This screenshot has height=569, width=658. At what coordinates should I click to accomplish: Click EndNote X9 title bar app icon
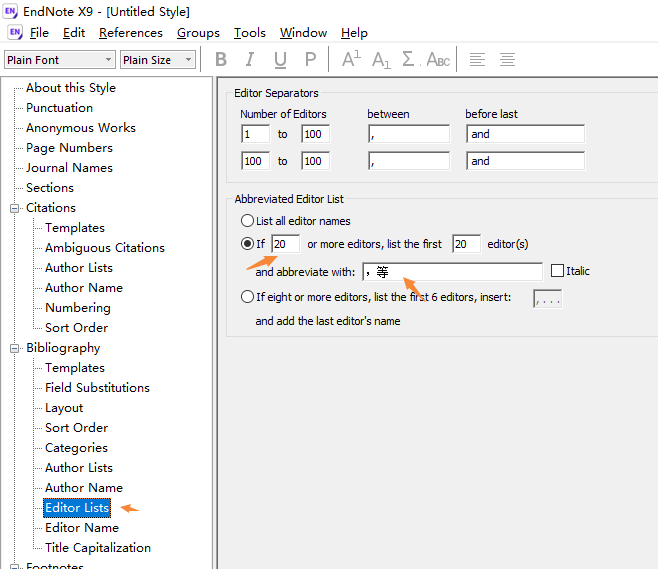[10, 11]
